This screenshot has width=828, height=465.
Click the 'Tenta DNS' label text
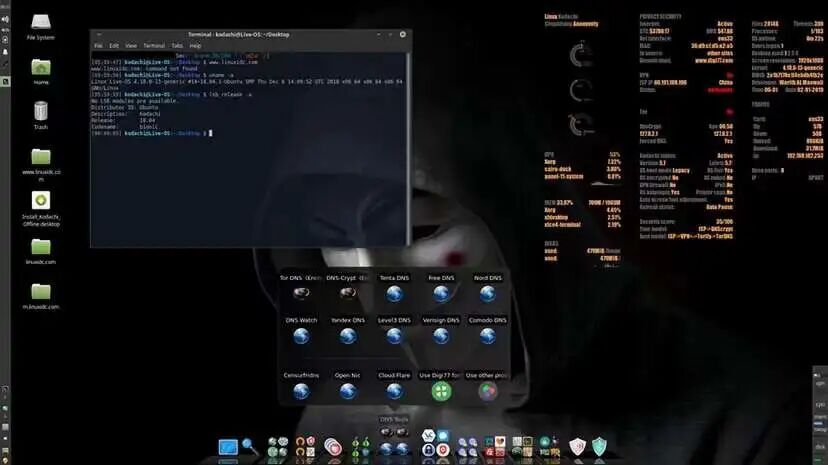point(394,278)
